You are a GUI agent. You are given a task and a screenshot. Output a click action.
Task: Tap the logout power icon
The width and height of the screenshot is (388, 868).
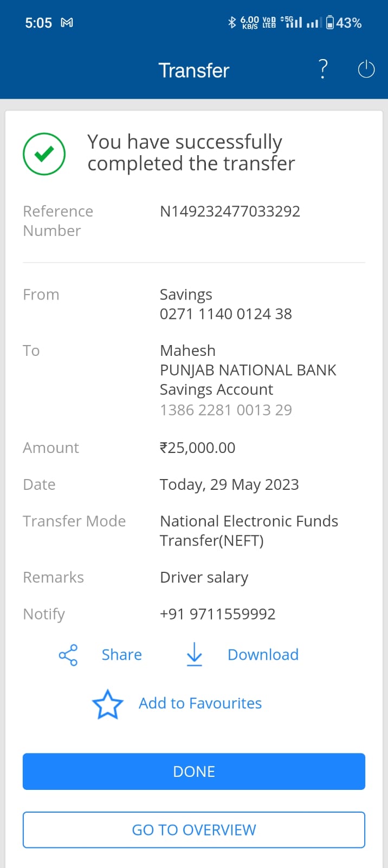[x=366, y=69]
